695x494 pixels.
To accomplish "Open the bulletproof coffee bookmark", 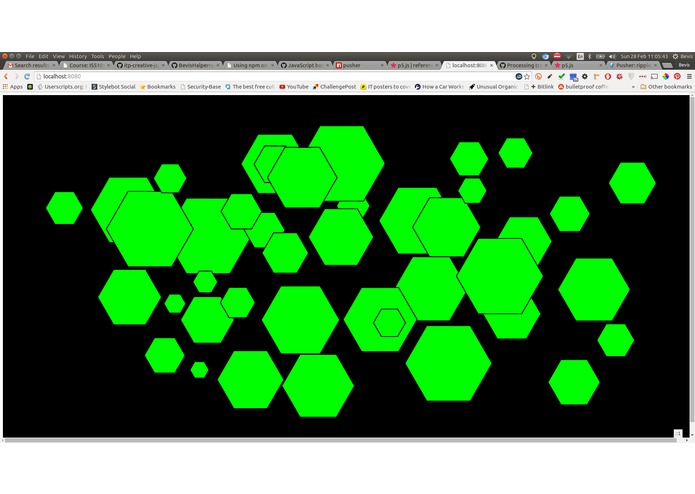I will [x=583, y=87].
